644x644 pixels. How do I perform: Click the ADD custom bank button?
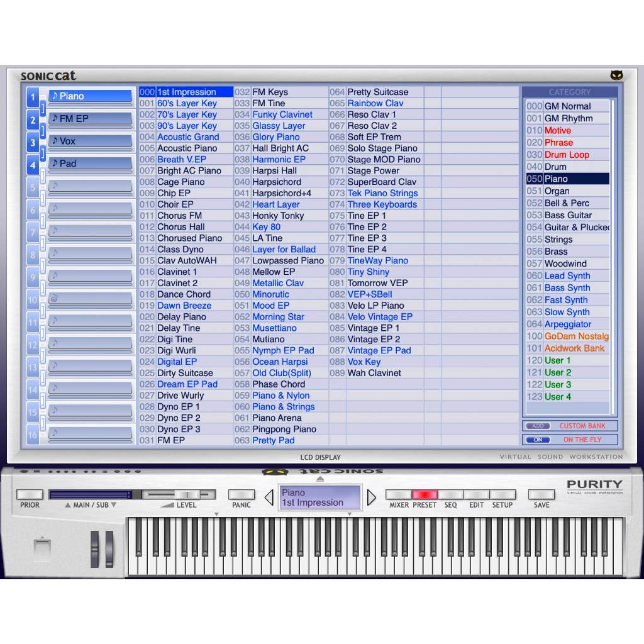538,426
